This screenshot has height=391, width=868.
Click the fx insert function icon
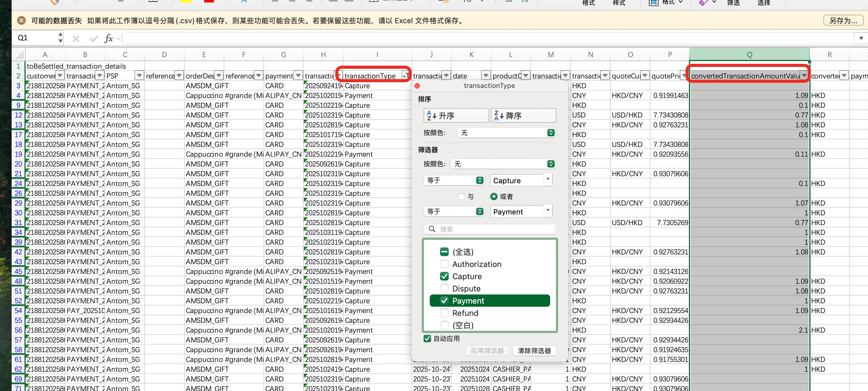point(108,38)
